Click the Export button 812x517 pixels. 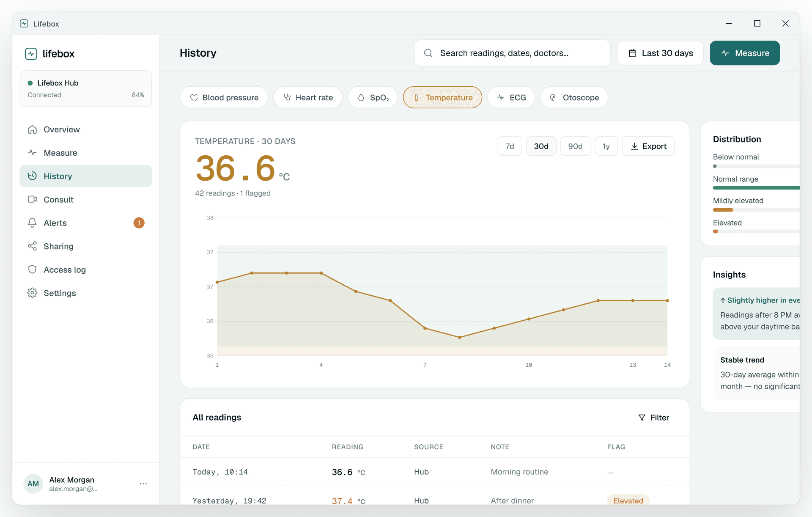coord(648,146)
